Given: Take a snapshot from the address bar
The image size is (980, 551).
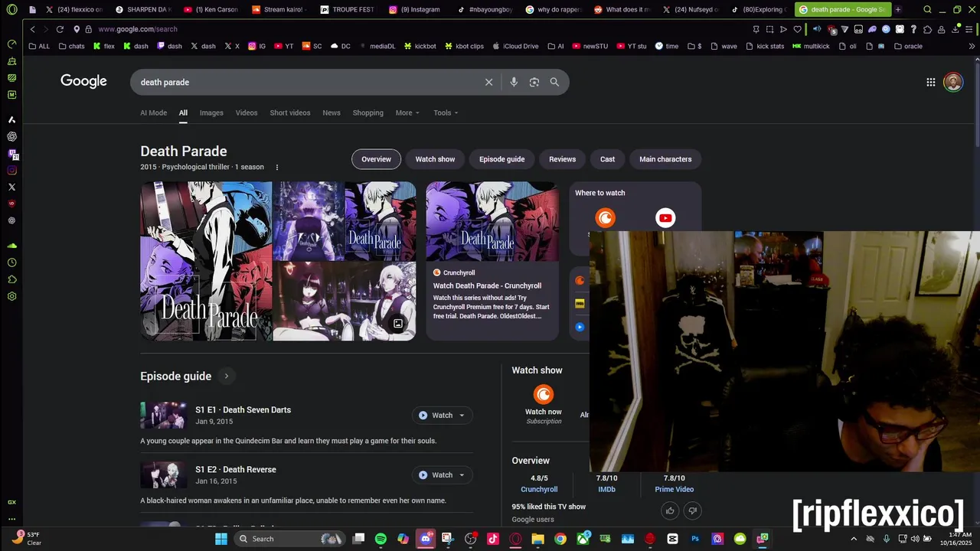Looking at the screenshot, I should 769,29.
